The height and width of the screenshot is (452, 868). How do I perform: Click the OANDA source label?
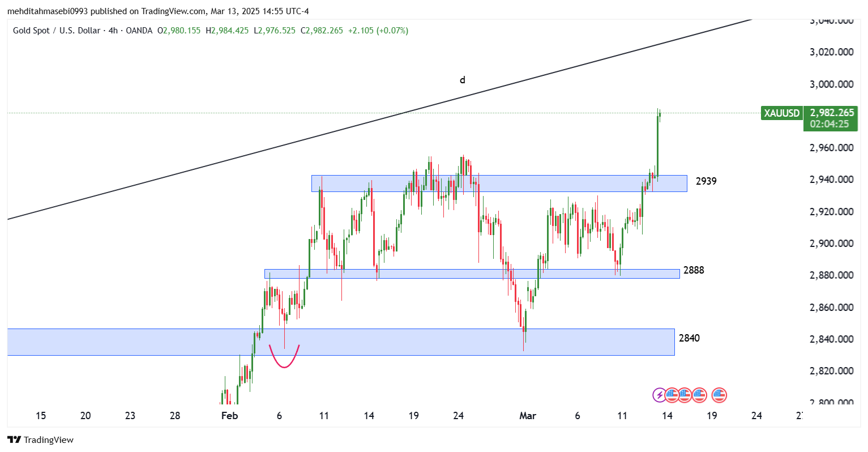point(139,31)
